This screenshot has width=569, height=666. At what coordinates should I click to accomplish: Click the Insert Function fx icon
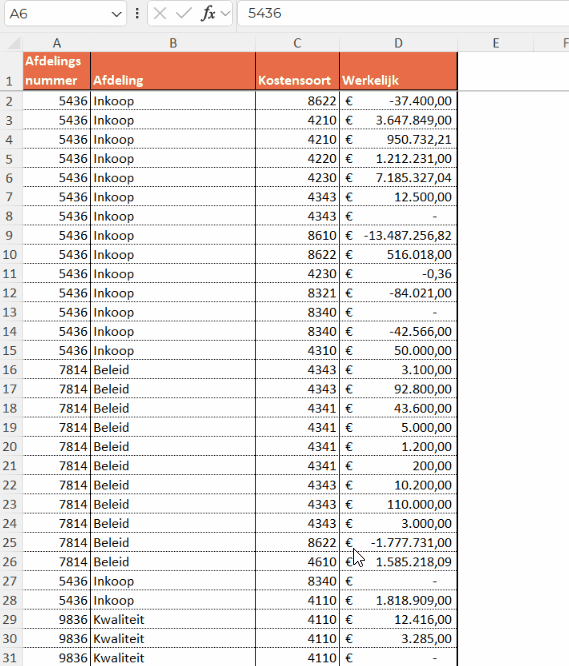(x=208, y=14)
